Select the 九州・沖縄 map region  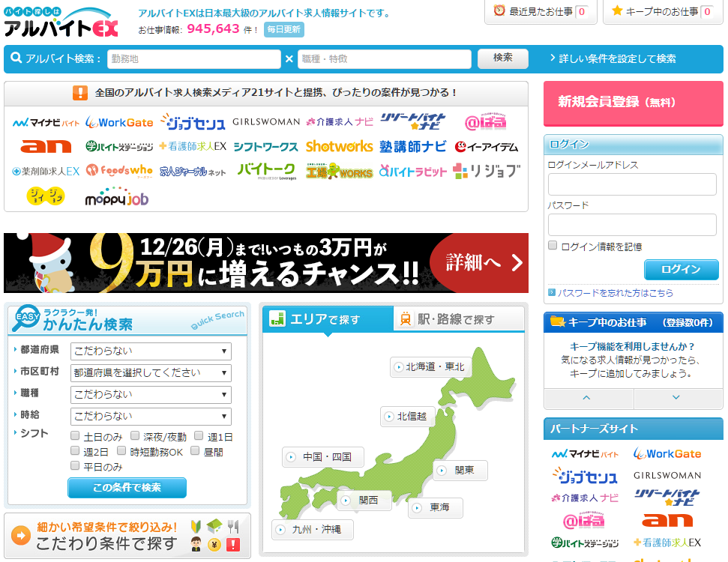tap(312, 529)
